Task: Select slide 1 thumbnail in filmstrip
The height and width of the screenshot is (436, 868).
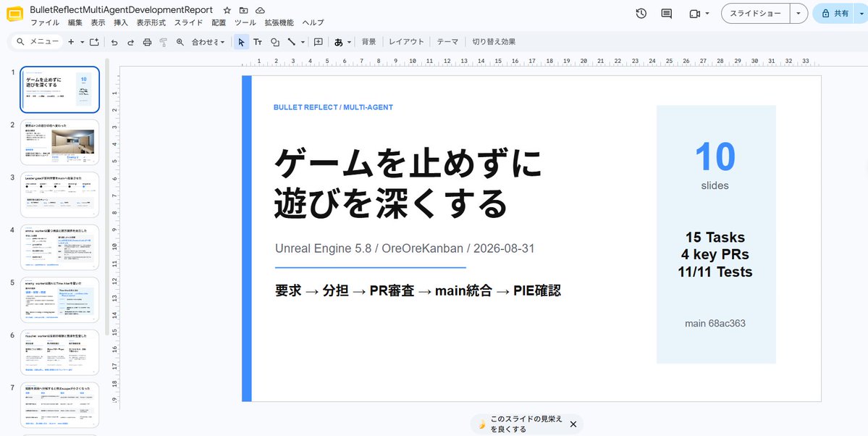Action: coord(60,90)
